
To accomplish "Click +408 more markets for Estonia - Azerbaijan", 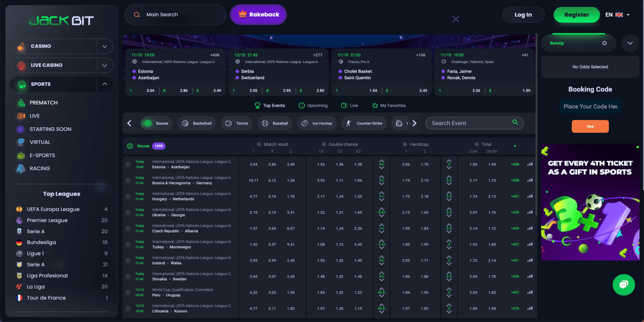I will [x=515, y=164].
